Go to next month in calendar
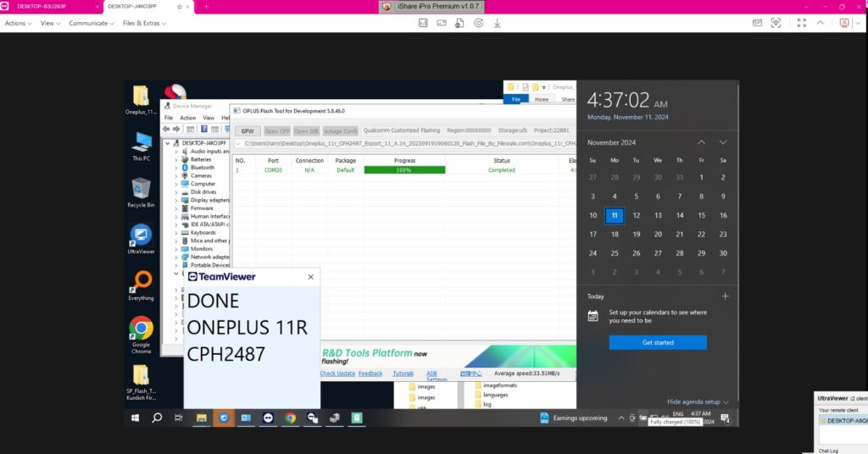868x454 pixels. pyautogui.click(x=723, y=142)
